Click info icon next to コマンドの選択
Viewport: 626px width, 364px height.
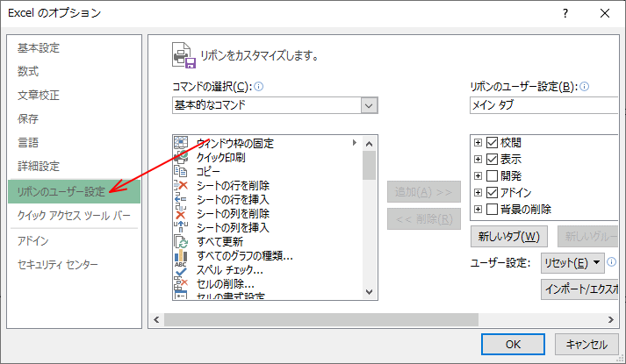tap(259, 86)
